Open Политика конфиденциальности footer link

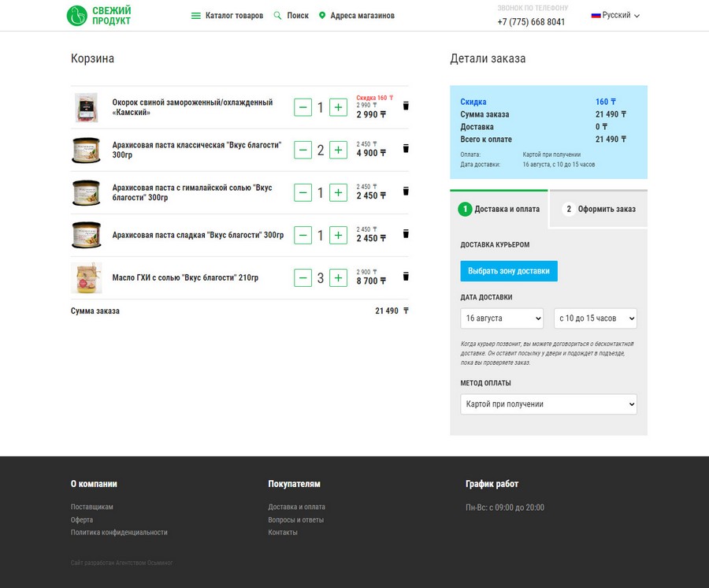point(119,532)
